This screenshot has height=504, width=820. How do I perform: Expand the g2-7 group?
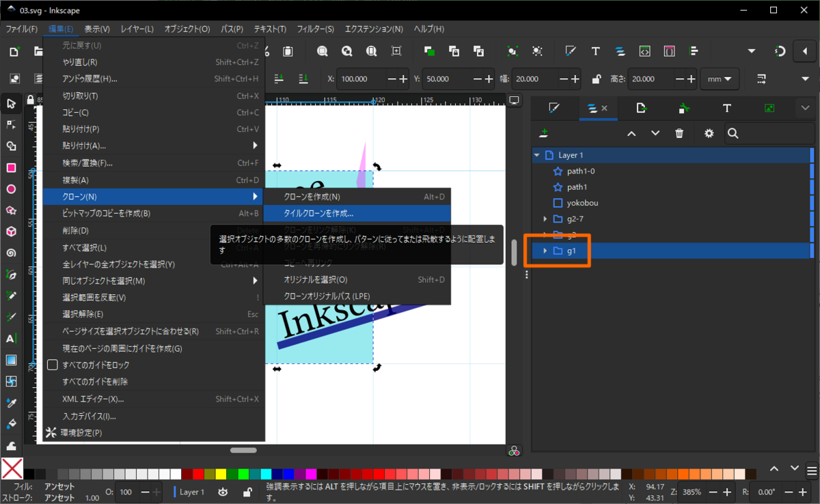[545, 219]
